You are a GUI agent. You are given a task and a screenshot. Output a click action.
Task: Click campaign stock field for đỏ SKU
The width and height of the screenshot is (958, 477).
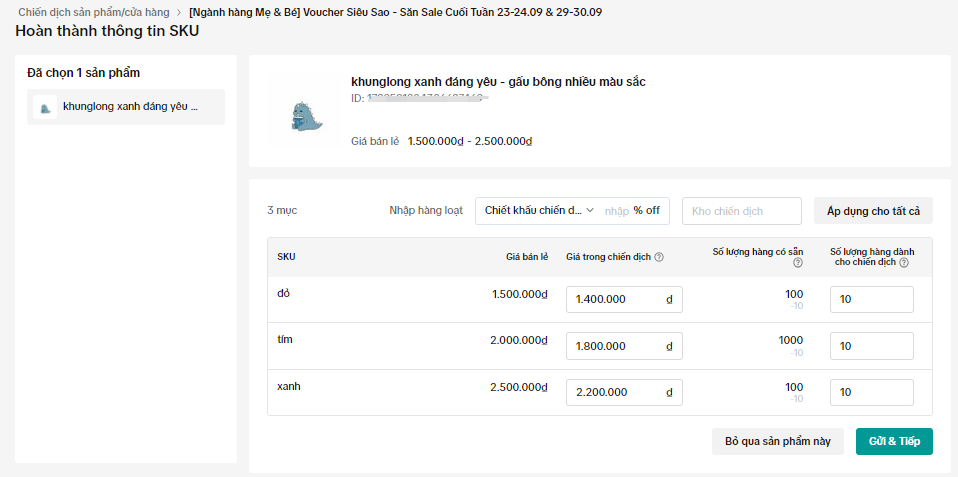(x=871, y=299)
